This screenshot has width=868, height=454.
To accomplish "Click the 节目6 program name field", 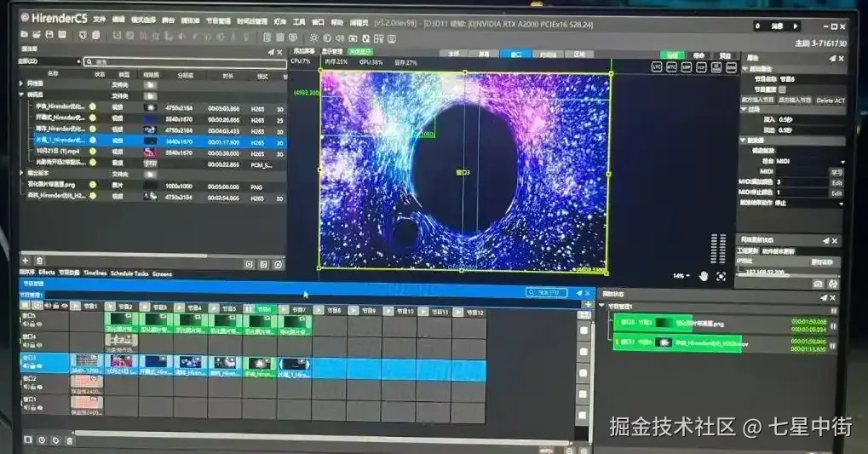I will 811,79.
